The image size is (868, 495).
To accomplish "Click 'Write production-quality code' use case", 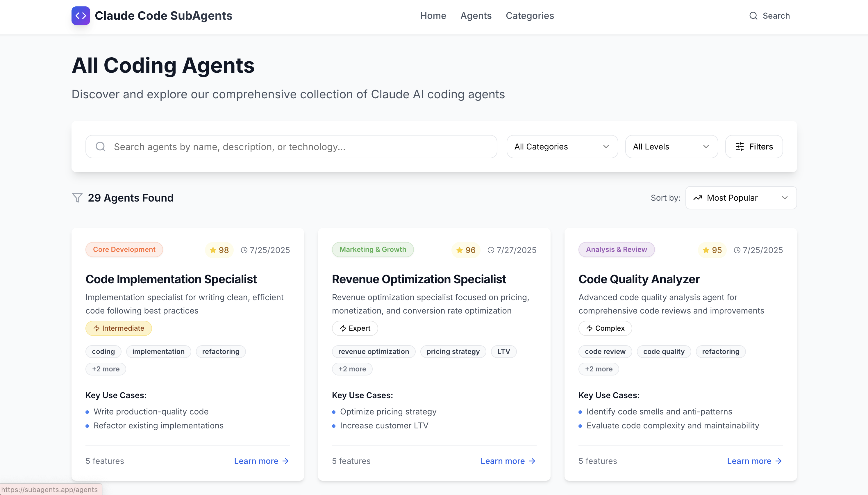I will click(x=151, y=412).
